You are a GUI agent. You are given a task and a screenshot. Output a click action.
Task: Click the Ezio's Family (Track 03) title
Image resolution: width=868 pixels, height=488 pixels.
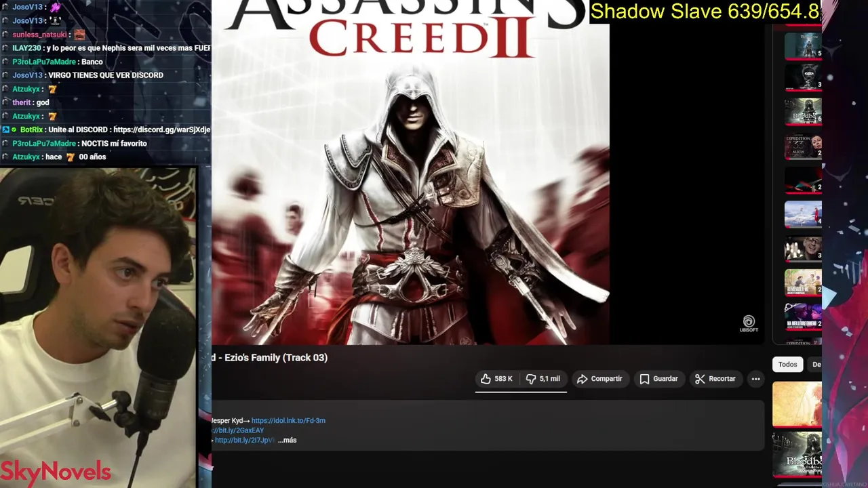coord(269,358)
